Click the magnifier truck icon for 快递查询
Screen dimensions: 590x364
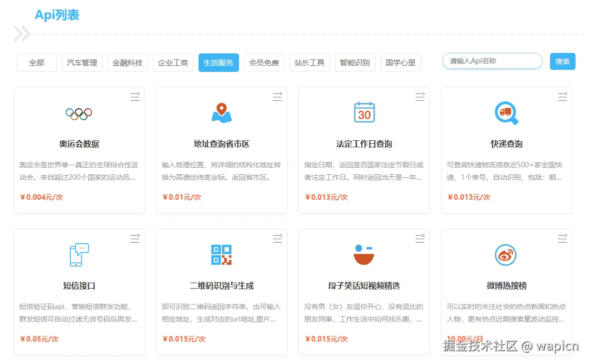(506, 113)
